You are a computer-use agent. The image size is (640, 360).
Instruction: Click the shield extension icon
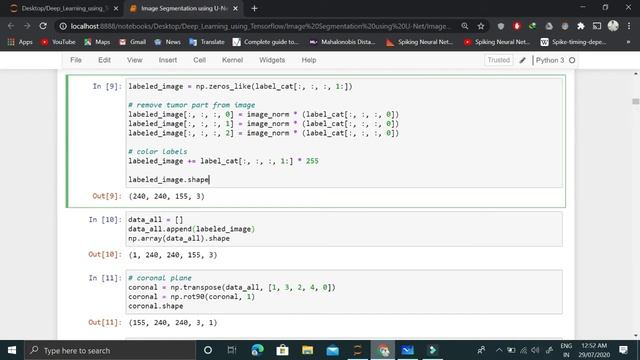pos(501,26)
